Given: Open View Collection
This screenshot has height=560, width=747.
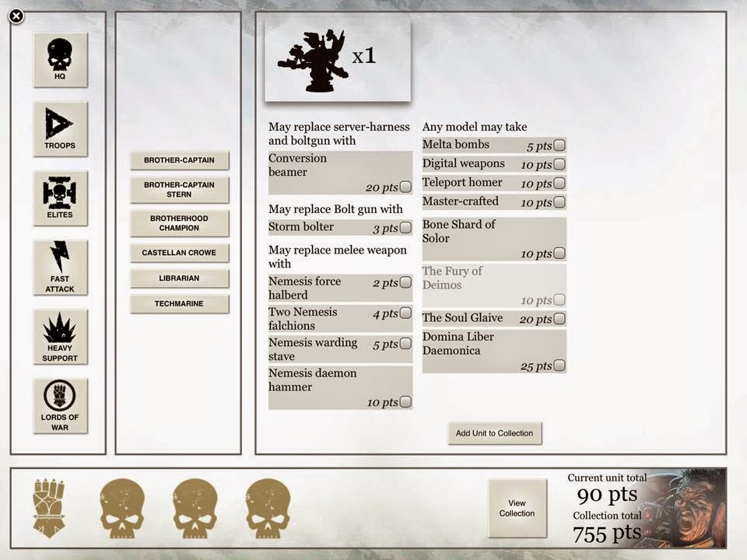Looking at the screenshot, I should pos(517,508).
